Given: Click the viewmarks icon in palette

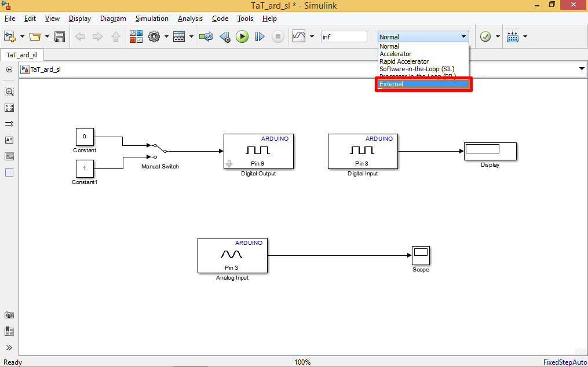Looking at the screenshot, I should [9, 331].
